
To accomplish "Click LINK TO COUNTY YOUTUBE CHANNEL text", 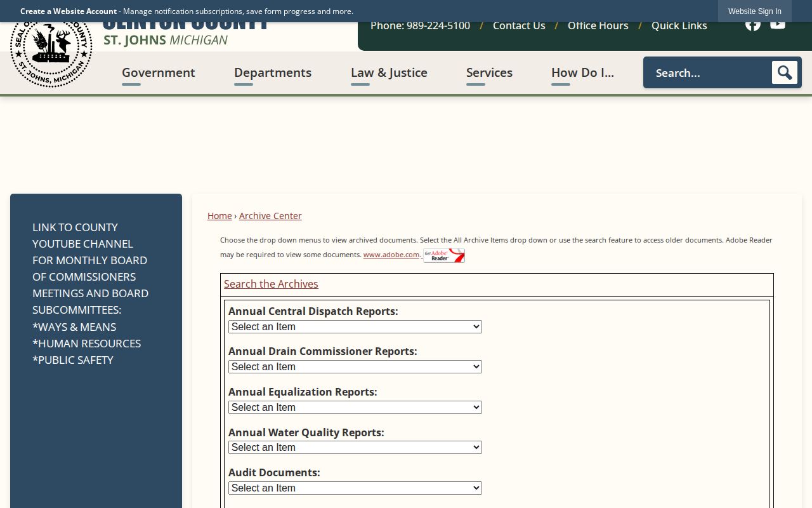I will pos(83,236).
